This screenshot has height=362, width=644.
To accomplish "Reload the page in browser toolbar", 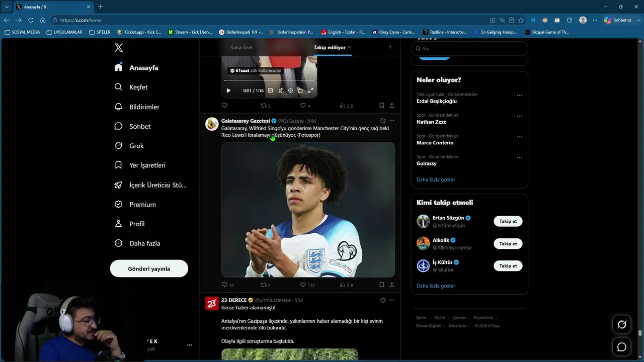I will [31, 20].
